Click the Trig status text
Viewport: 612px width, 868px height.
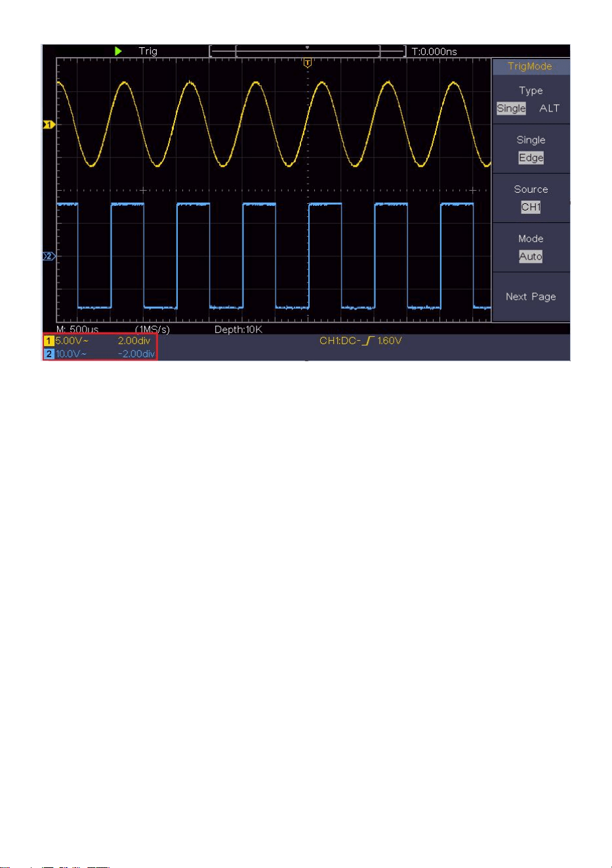(148, 51)
